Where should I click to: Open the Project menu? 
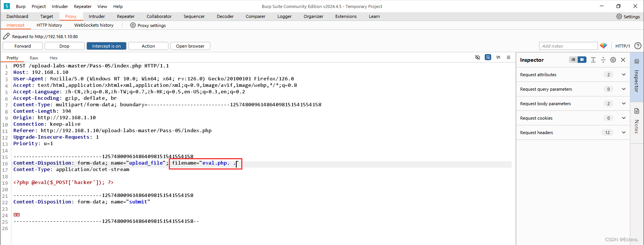pos(38,6)
